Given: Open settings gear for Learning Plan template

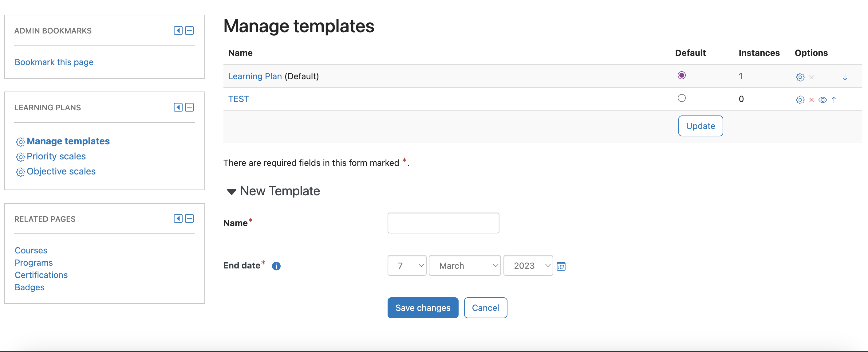Looking at the screenshot, I should pyautogui.click(x=800, y=77).
